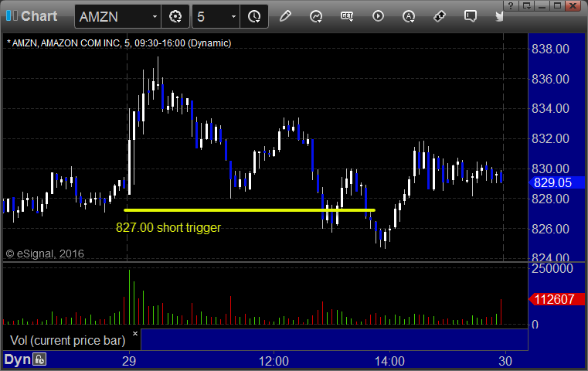Click the 250000 volume axis label
The height and width of the screenshot is (371, 588).
[552, 269]
